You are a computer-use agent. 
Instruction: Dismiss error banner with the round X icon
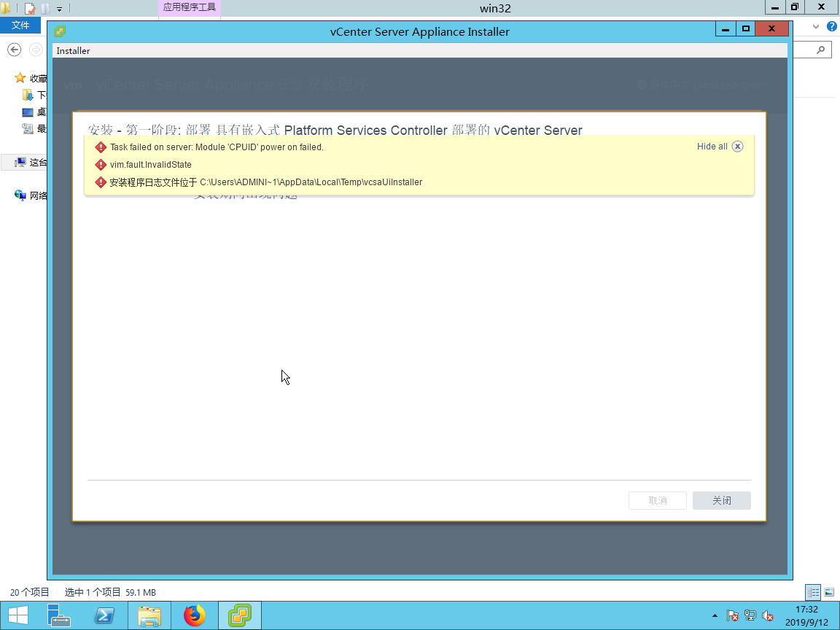[738, 147]
